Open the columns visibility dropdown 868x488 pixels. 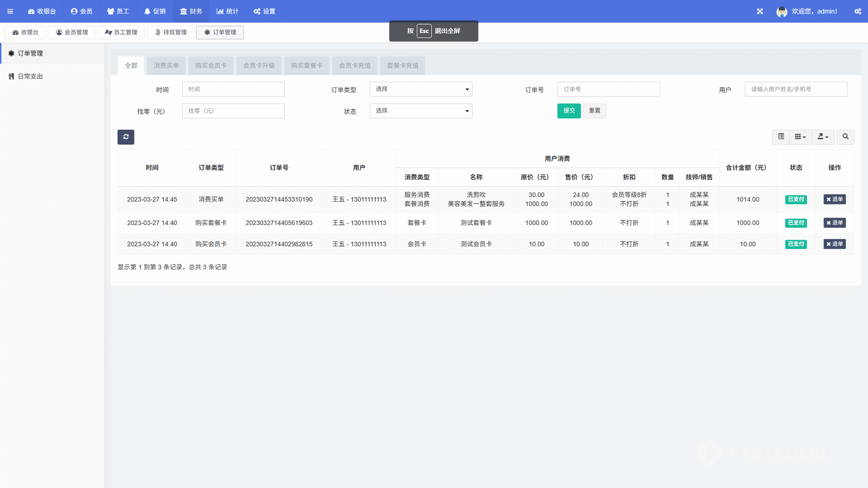(800, 137)
